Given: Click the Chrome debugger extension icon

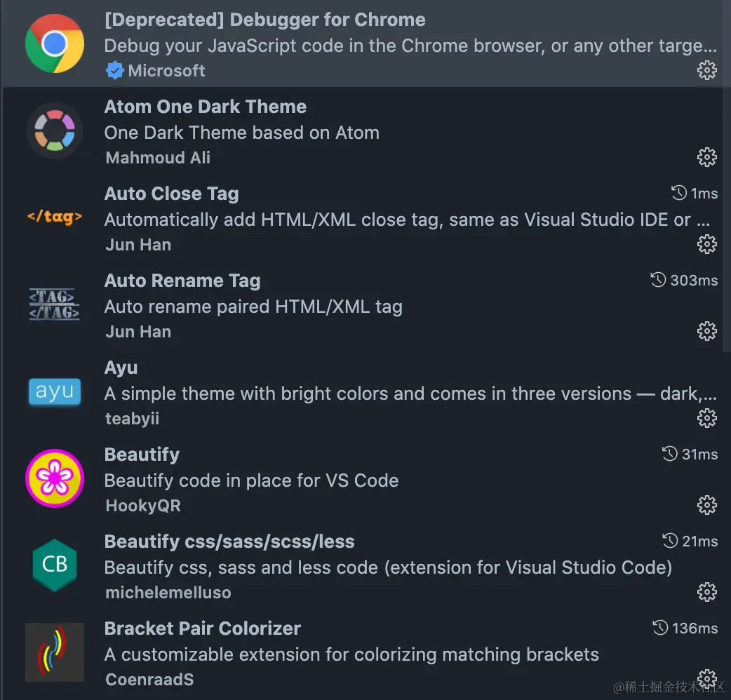Looking at the screenshot, I should coord(55,43).
